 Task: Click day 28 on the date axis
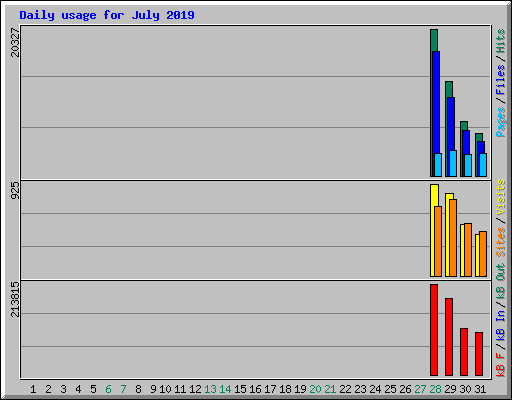coord(435,389)
